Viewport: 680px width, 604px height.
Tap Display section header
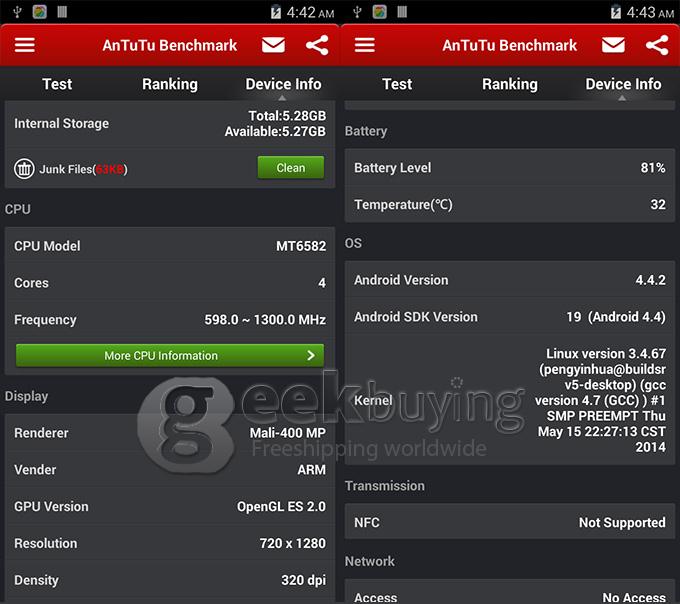26,396
